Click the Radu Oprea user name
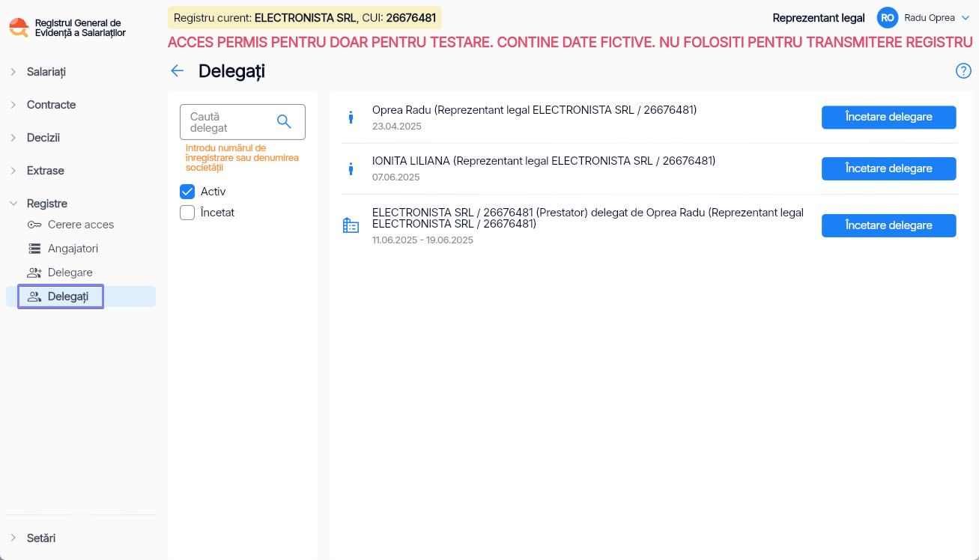Screen dimensions: 979x560 pos(930,18)
